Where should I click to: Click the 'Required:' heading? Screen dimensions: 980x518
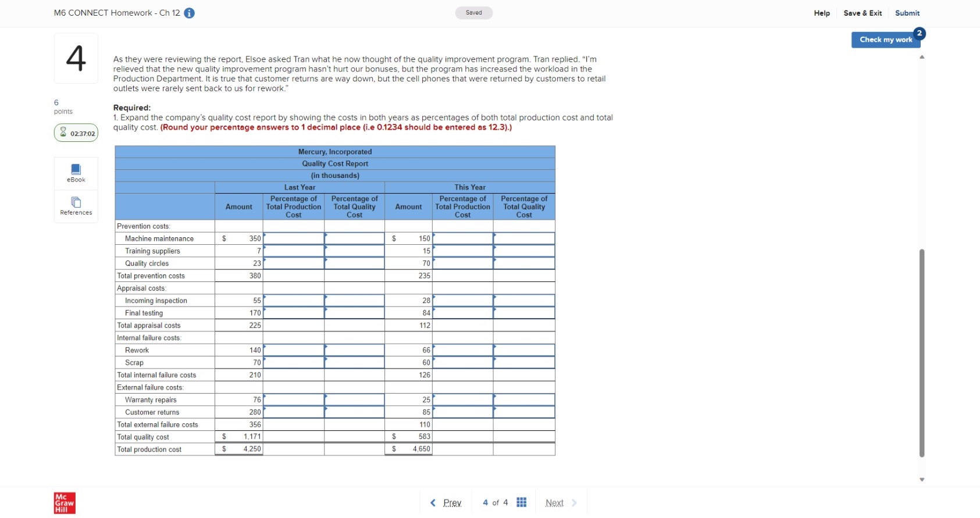(132, 108)
